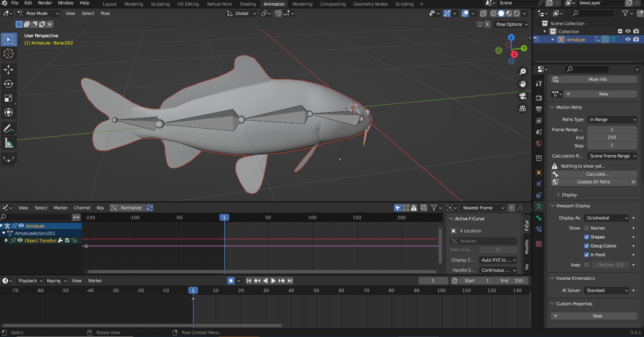Click the pan hand viewport gizmo
Image resolution: width=644 pixels, height=337 pixels.
523,84
